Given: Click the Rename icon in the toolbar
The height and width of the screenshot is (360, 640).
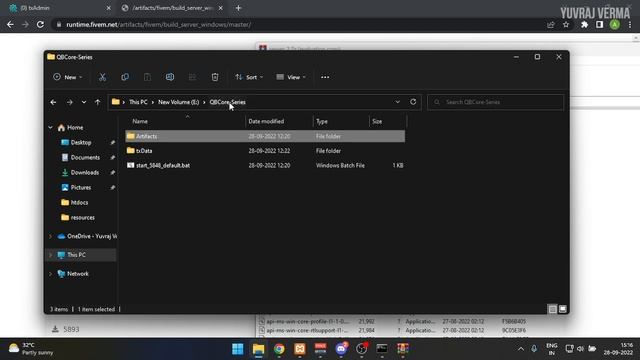Looking at the screenshot, I should [x=170, y=77].
